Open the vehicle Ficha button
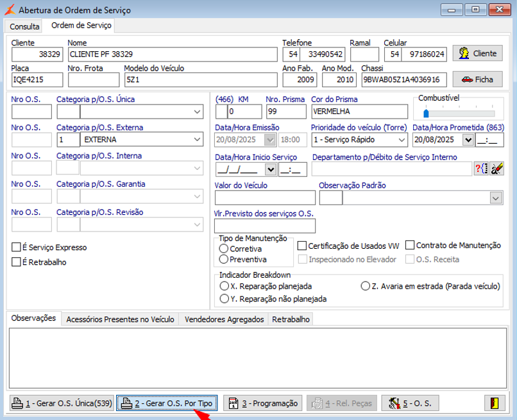This screenshot has height=420, width=517. click(477, 80)
